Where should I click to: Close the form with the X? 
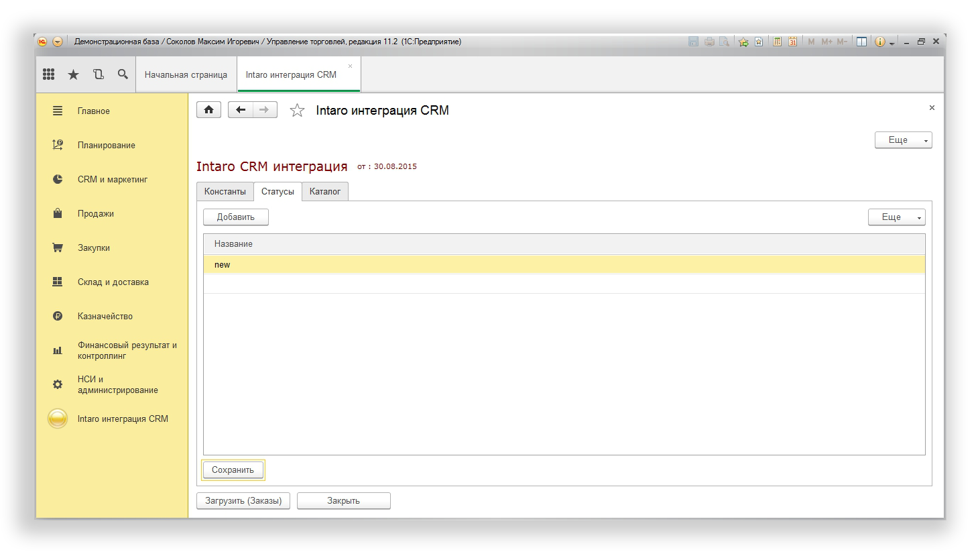932,108
